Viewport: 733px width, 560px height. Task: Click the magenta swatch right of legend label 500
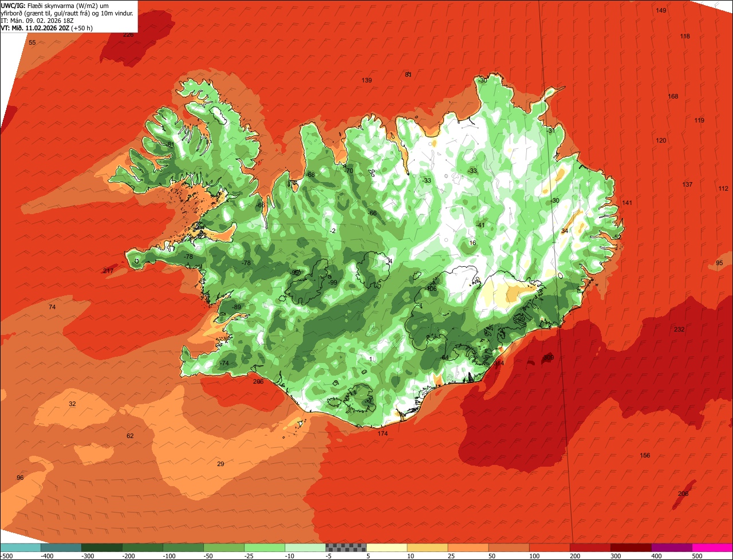tap(712, 547)
